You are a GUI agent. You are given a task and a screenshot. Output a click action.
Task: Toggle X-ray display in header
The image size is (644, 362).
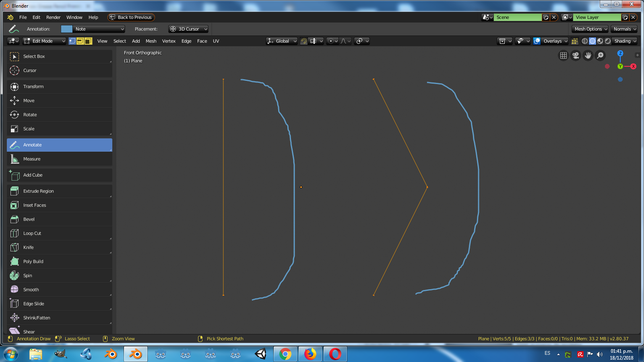(575, 41)
